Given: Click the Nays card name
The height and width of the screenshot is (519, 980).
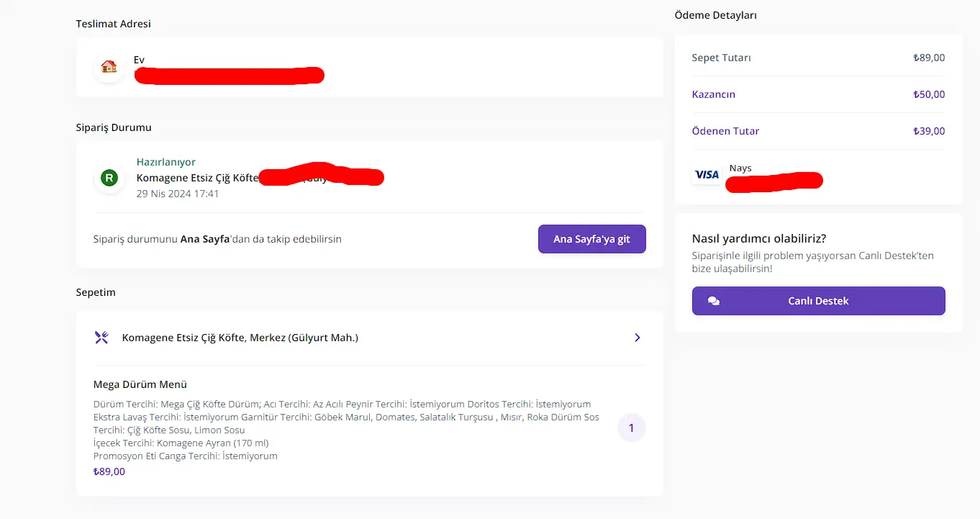Looking at the screenshot, I should click(740, 168).
